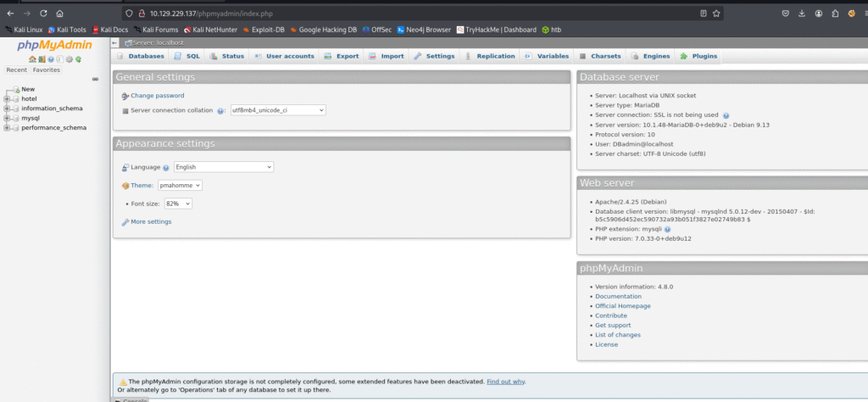Open the Replication tab
The height and width of the screenshot is (402, 868).
490,56
